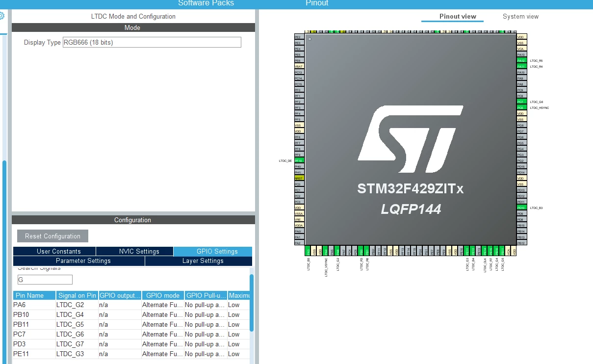Sort table by GPIO mode column
593x364 pixels.
(163, 295)
